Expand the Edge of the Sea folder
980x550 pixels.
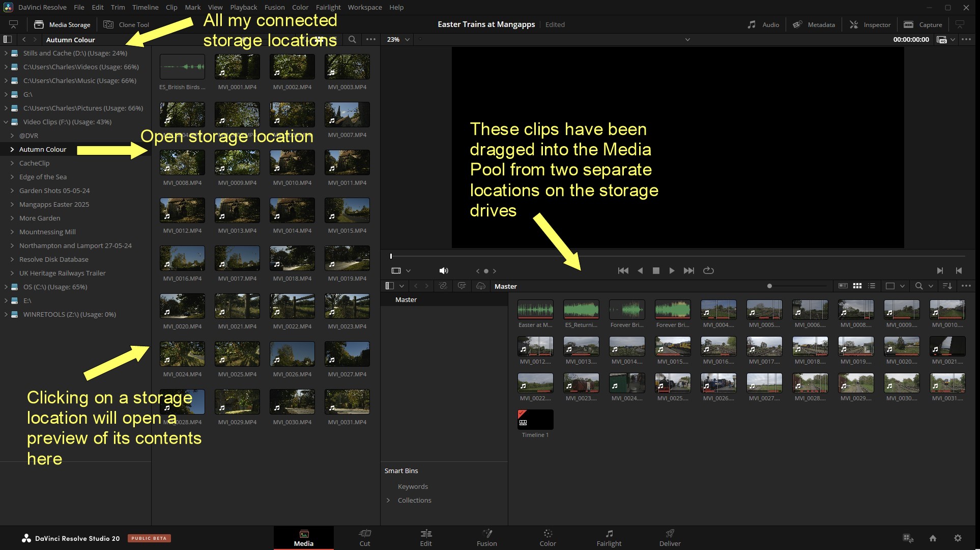click(12, 177)
